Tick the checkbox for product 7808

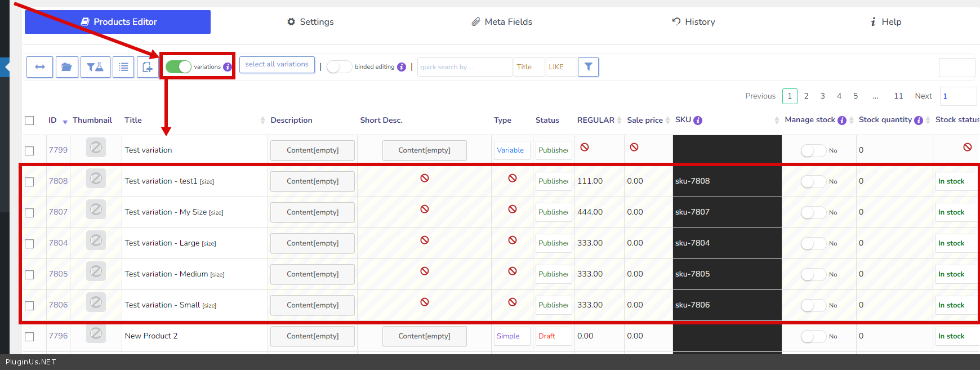point(29,182)
